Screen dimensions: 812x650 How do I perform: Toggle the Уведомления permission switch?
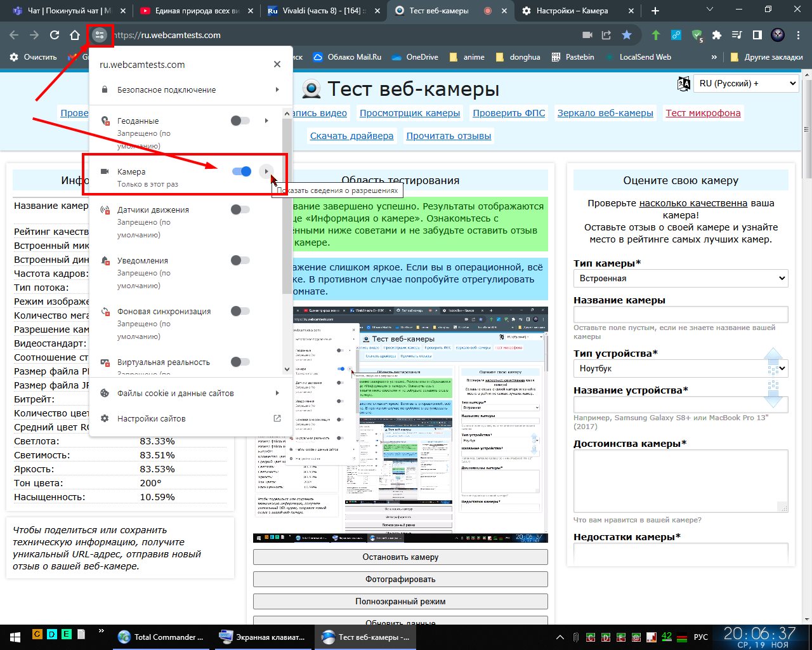240,260
